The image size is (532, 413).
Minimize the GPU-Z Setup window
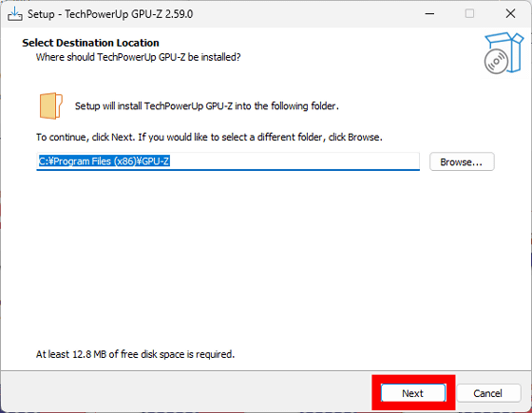[429, 14]
